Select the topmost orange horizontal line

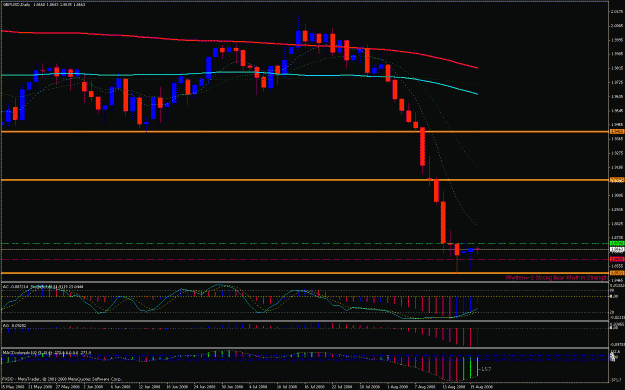coord(305,131)
